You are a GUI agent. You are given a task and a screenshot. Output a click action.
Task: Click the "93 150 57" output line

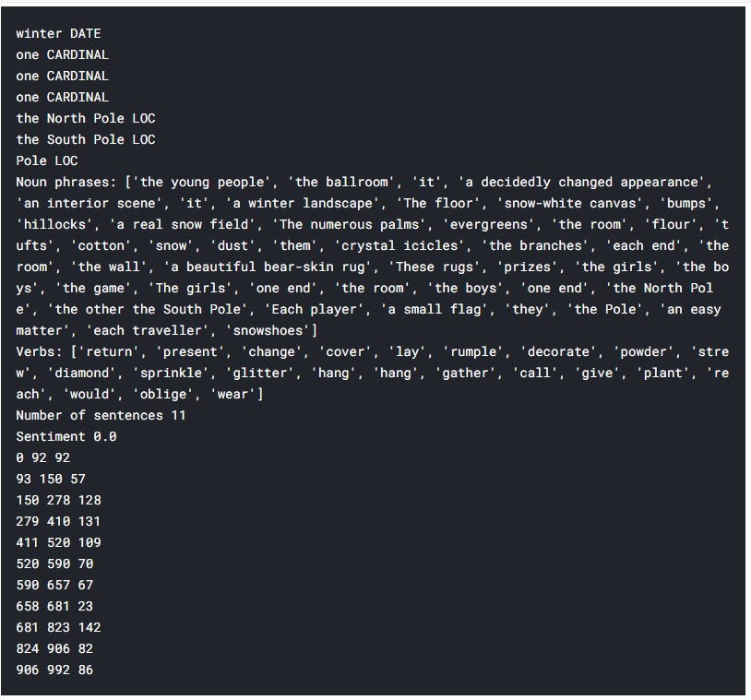click(x=51, y=479)
